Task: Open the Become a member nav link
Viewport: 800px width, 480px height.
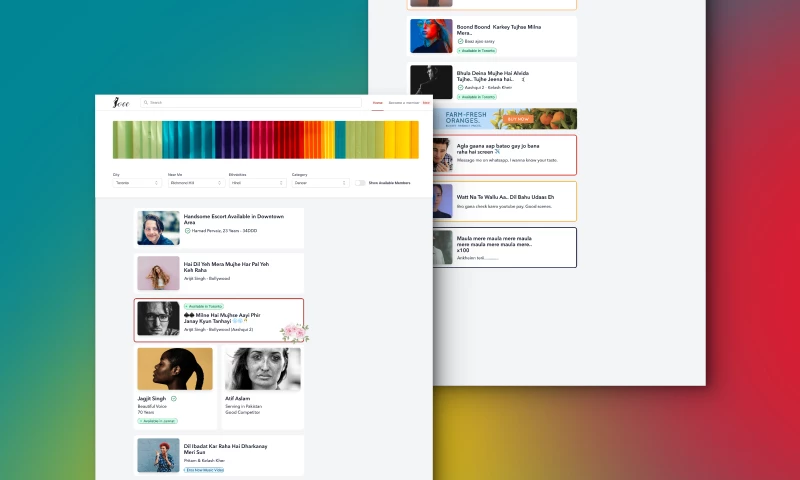Action: [x=402, y=103]
